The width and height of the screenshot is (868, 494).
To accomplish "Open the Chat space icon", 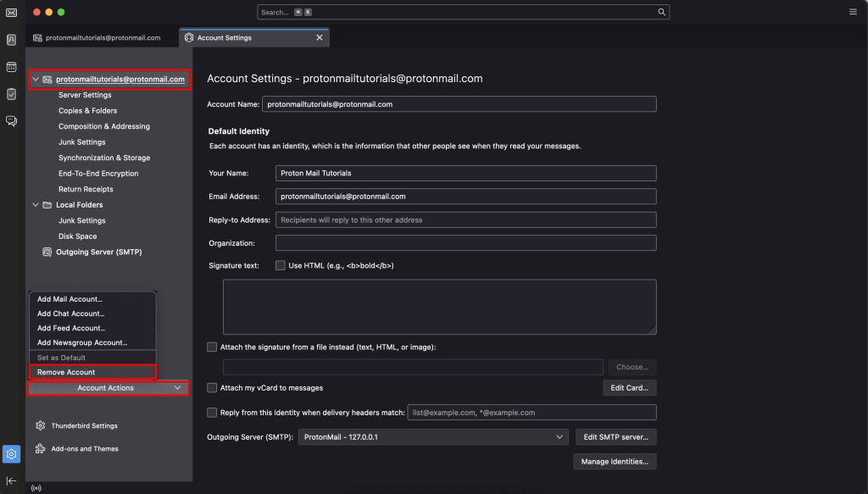I will coord(11,121).
